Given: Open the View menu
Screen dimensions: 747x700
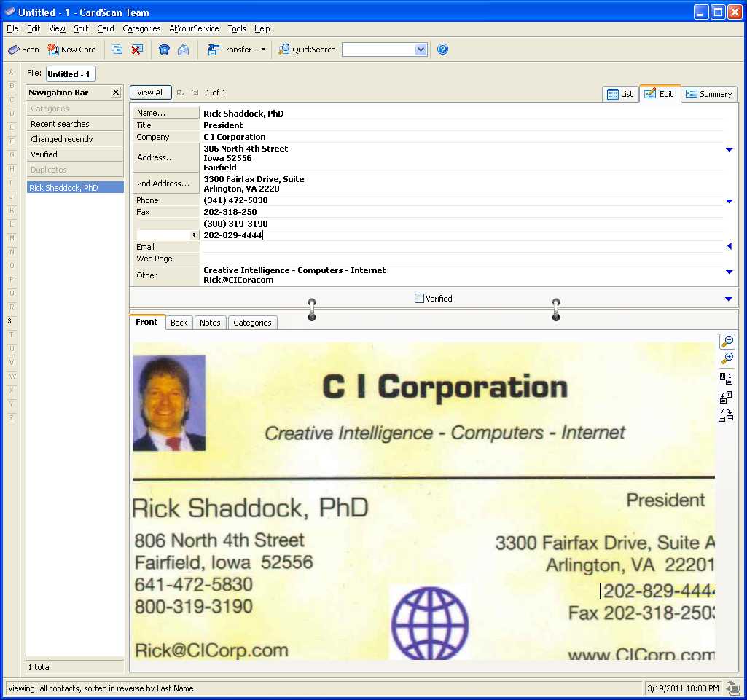Looking at the screenshot, I should [57, 28].
